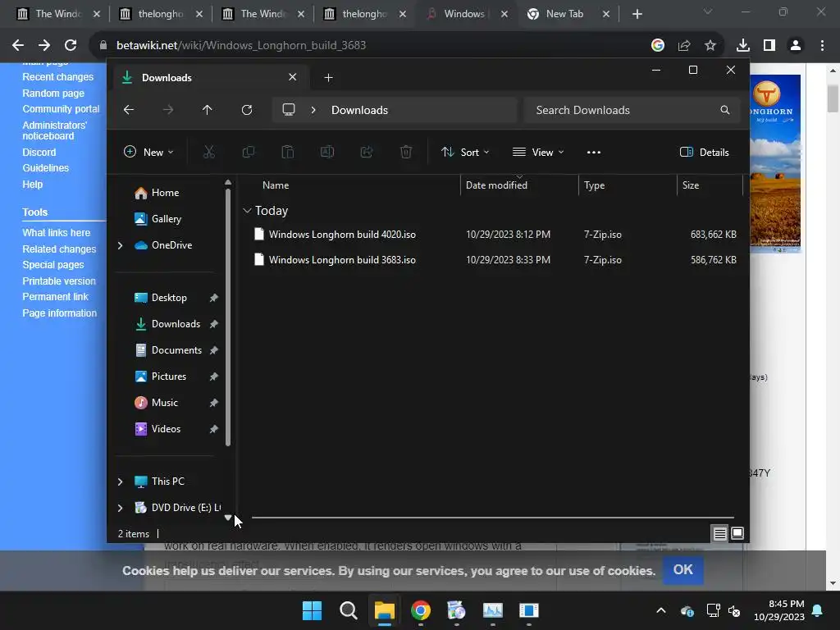Click the chevron after PC in address bar

[313, 110]
